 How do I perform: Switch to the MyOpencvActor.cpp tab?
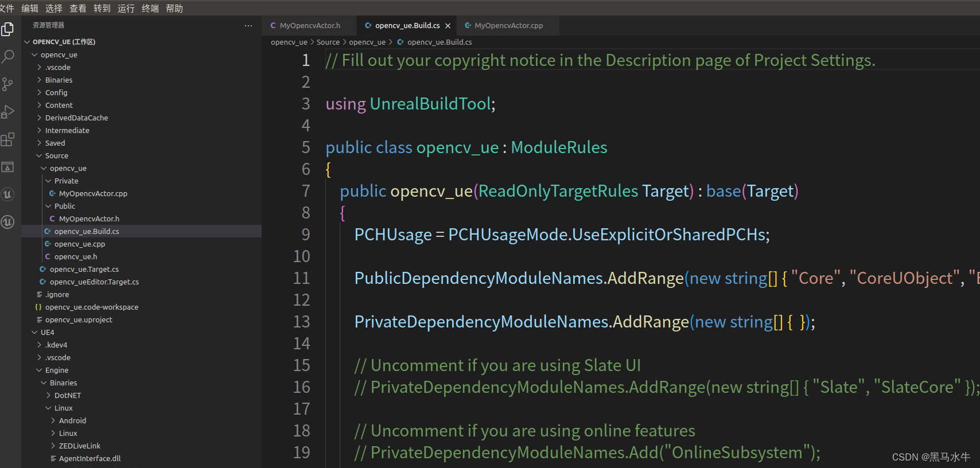coord(508,26)
